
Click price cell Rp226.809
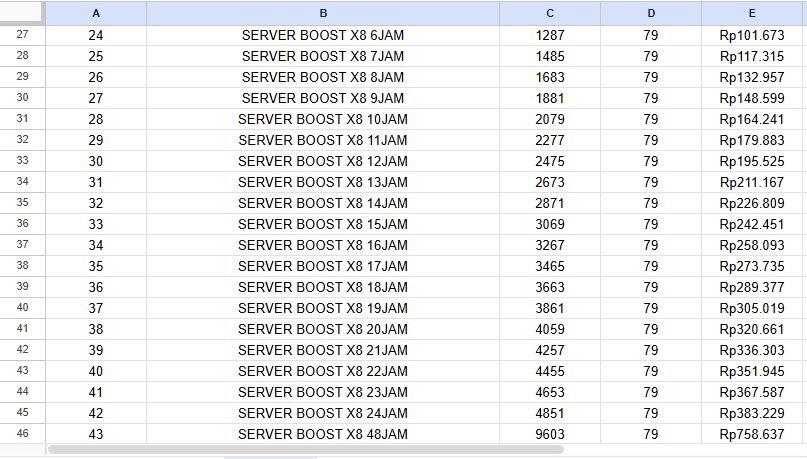click(x=752, y=203)
